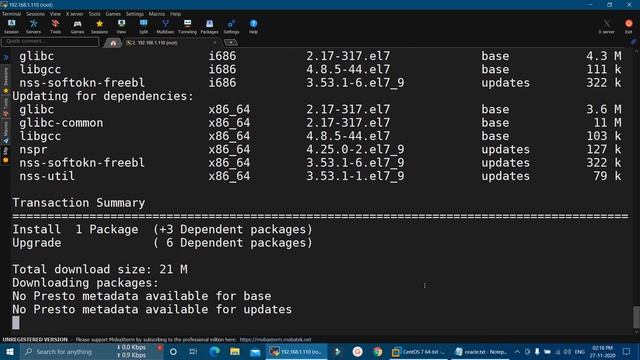Open Task View on the taskbar
This screenshot has width=640, height=360.
coord(193,351)
